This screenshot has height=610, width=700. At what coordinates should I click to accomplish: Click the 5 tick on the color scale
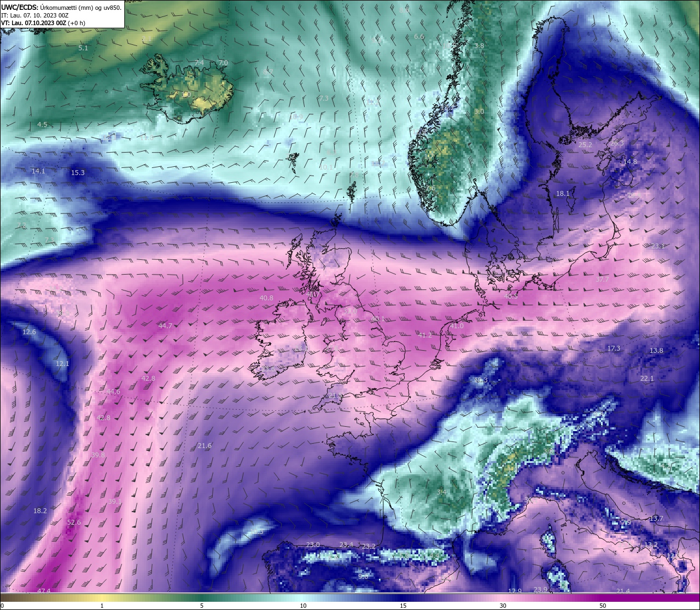(x=202, y=606)
